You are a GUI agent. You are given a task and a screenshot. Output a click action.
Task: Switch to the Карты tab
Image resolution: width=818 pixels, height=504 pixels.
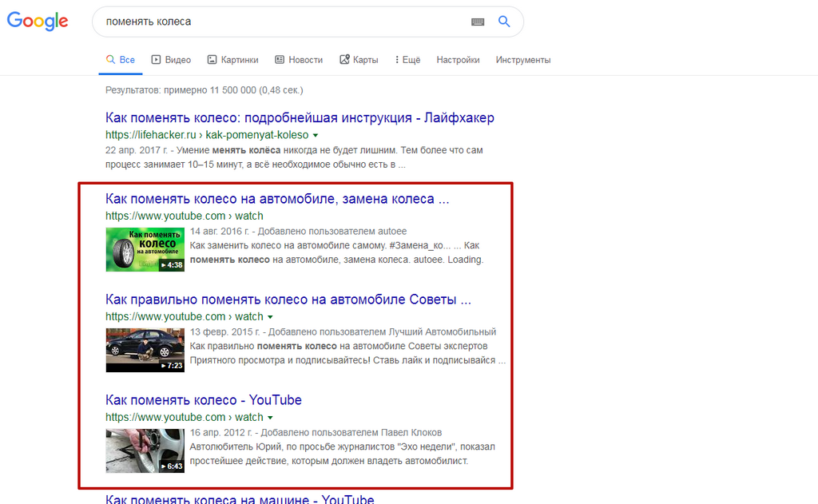coord(359,60)
